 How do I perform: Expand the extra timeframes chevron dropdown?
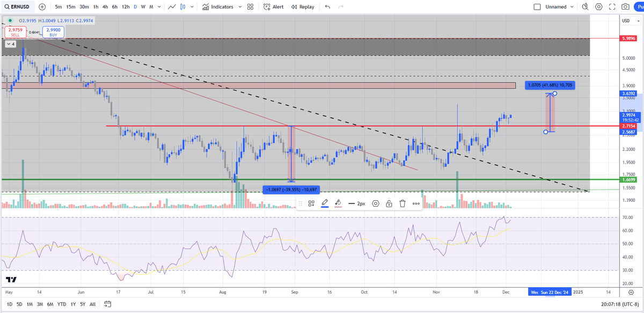(159, 6)
